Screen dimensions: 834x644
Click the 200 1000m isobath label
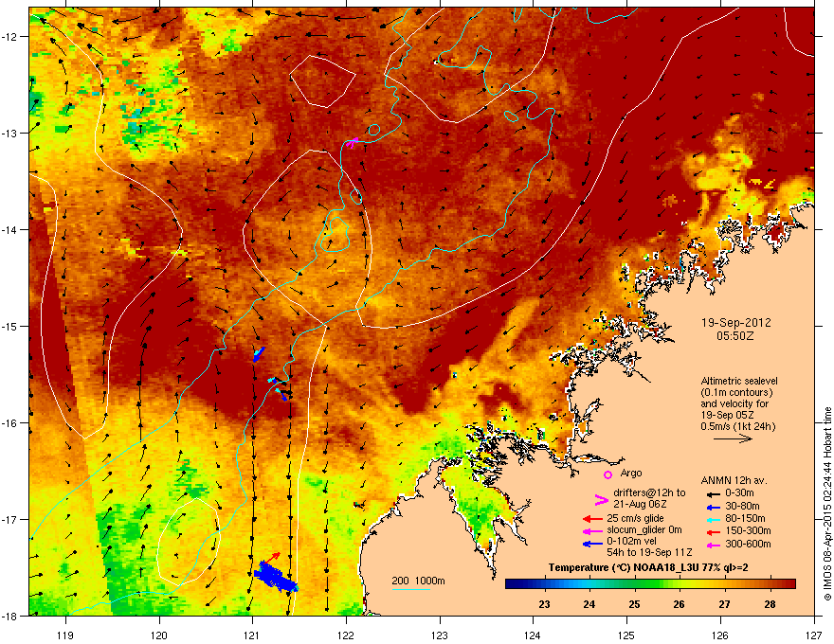(418, 581)
